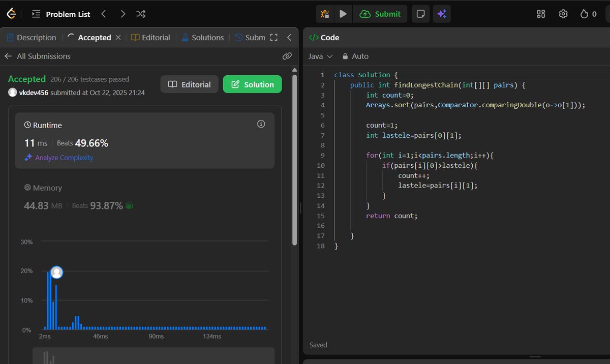This screenshot has width=610, height=364.
Task: Click line number 9 in editor gutter
Action: pos(322,156)
